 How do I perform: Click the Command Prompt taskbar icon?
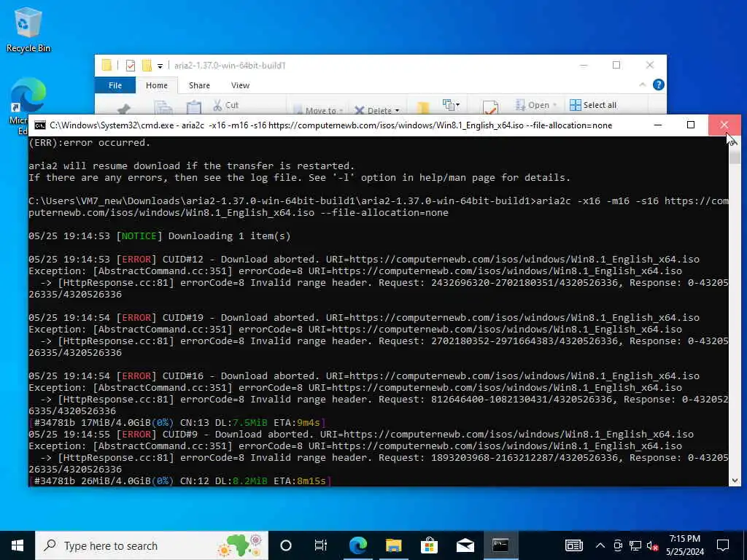[500, 545]
